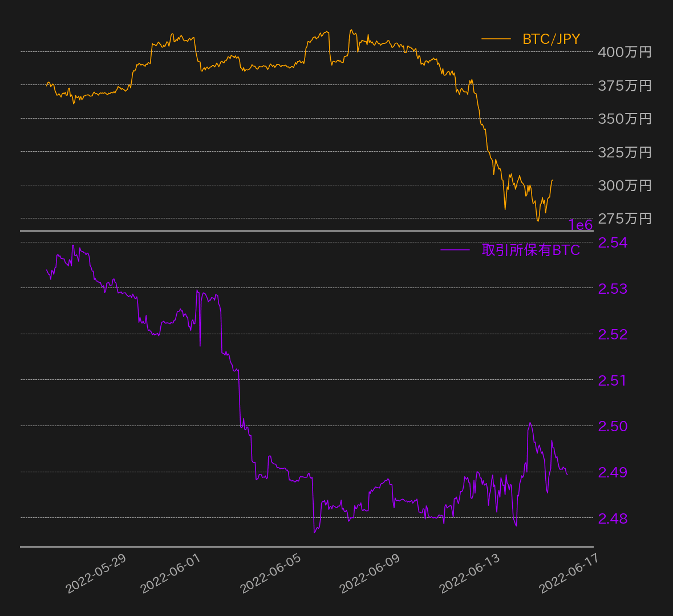Click the 2022-06-05 date tick
Viewport: 673px width, 616px height.
click(270, 573)
